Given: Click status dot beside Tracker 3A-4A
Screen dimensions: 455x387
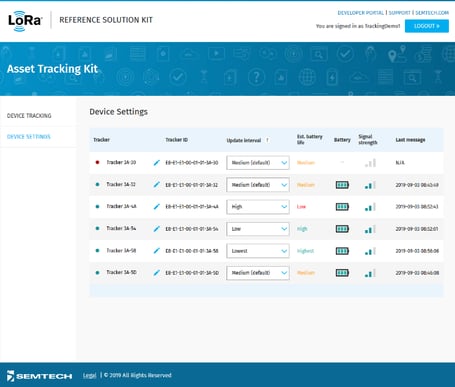Looking at the screenshot, I should pos(97,206).
